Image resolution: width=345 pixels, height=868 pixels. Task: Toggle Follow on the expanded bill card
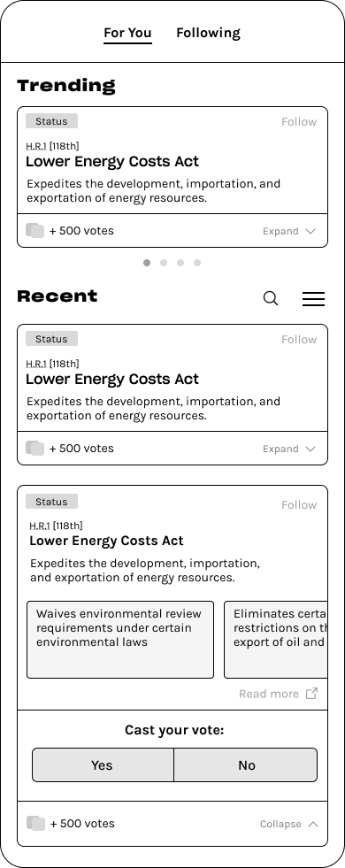tap(299, 505)
